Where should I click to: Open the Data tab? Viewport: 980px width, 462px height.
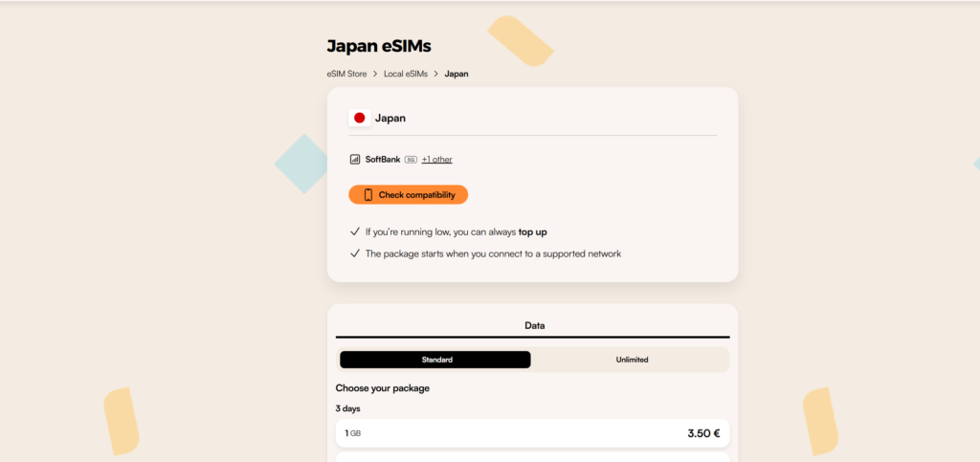(534, 325)
